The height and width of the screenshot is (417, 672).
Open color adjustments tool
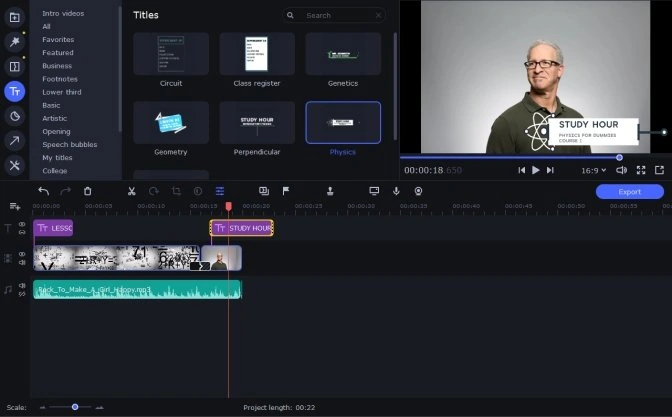tap(198, 191)
